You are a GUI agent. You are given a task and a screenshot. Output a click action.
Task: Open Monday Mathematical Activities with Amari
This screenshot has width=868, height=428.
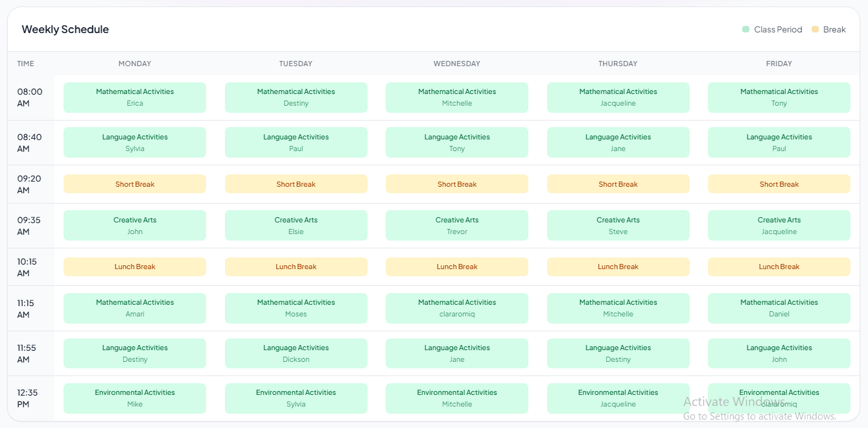(x=135, y=308)
